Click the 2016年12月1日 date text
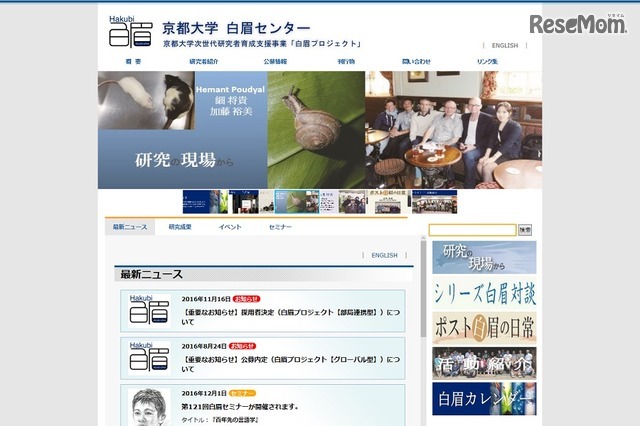This screenshot has width=640, height=426. (204, 393)
